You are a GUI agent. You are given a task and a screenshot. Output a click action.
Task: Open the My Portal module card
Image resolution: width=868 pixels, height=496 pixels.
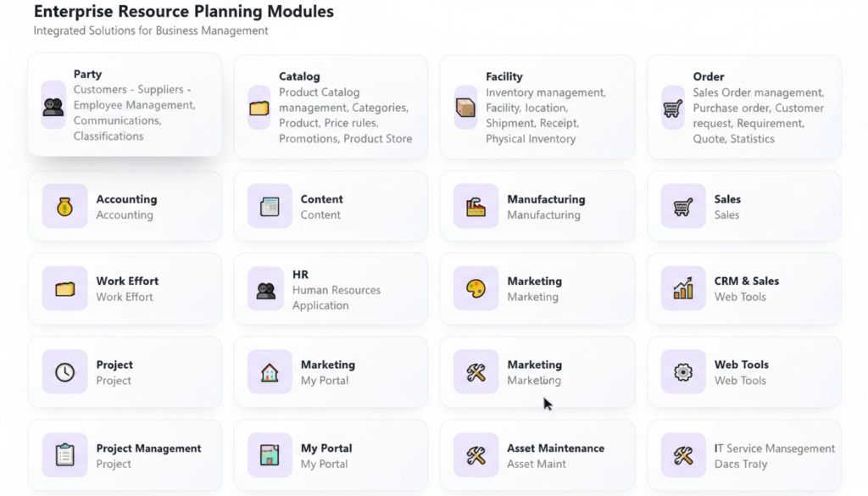331,455
